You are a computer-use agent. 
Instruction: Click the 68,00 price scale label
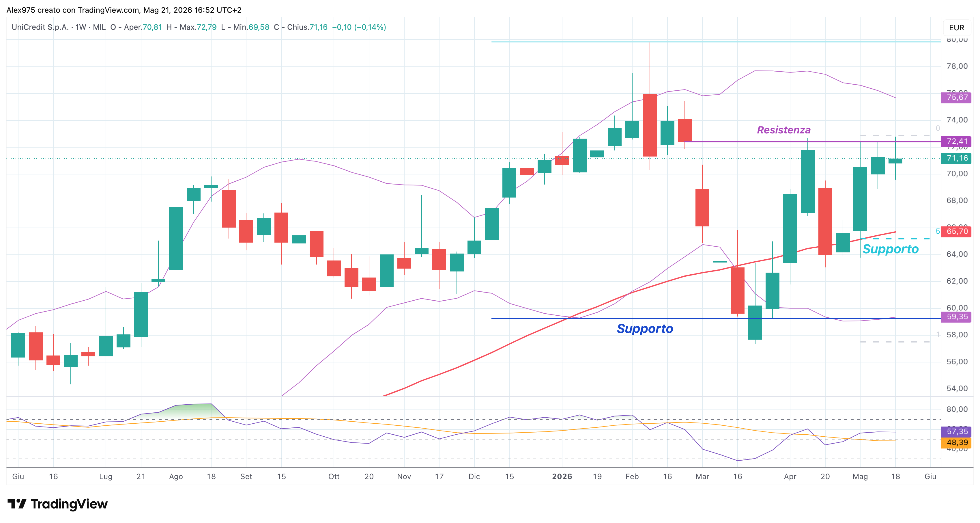[x=957, y=201]
